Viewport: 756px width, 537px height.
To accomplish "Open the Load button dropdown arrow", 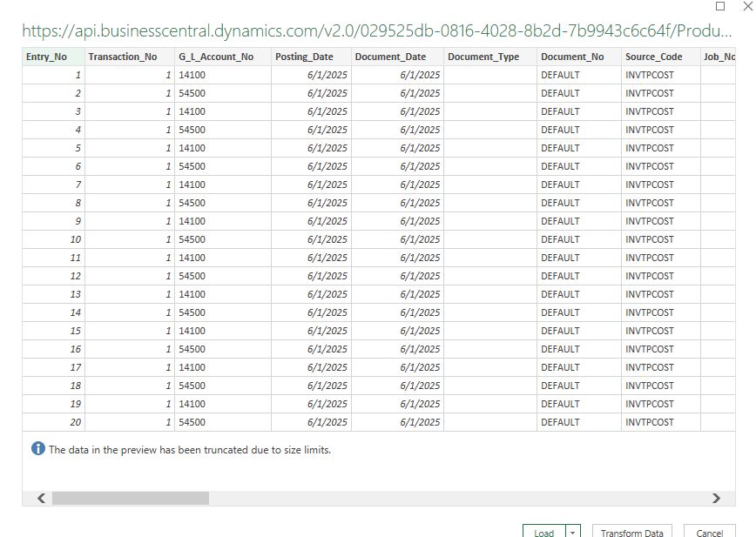I will point(573,533).
